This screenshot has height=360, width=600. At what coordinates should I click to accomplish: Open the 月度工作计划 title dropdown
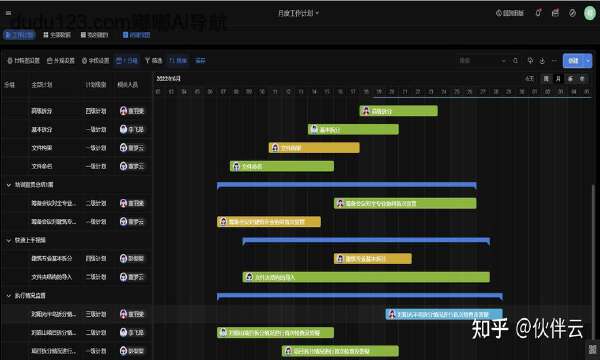coord(298,13)
